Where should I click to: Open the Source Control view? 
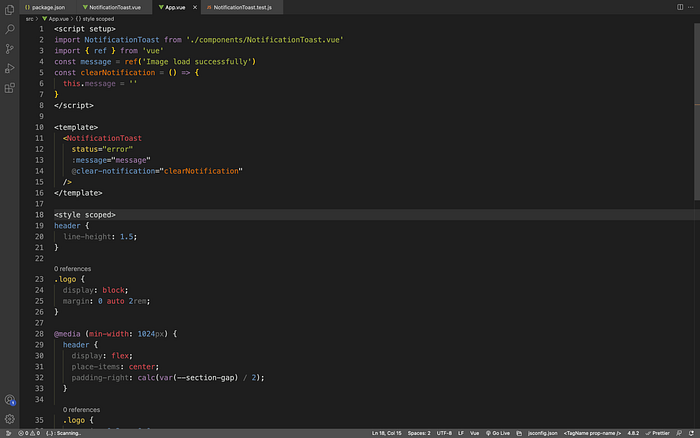(9, 49)
